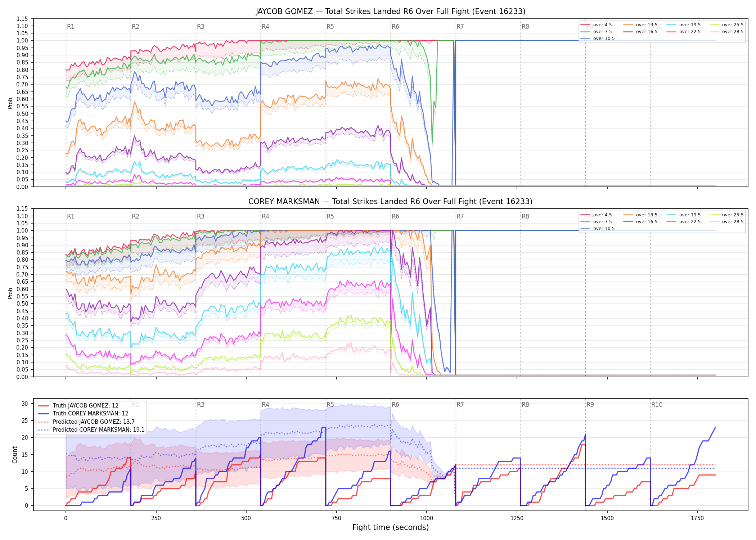Click the 'over 10.5' legend entry in top chart

[598, 39]
